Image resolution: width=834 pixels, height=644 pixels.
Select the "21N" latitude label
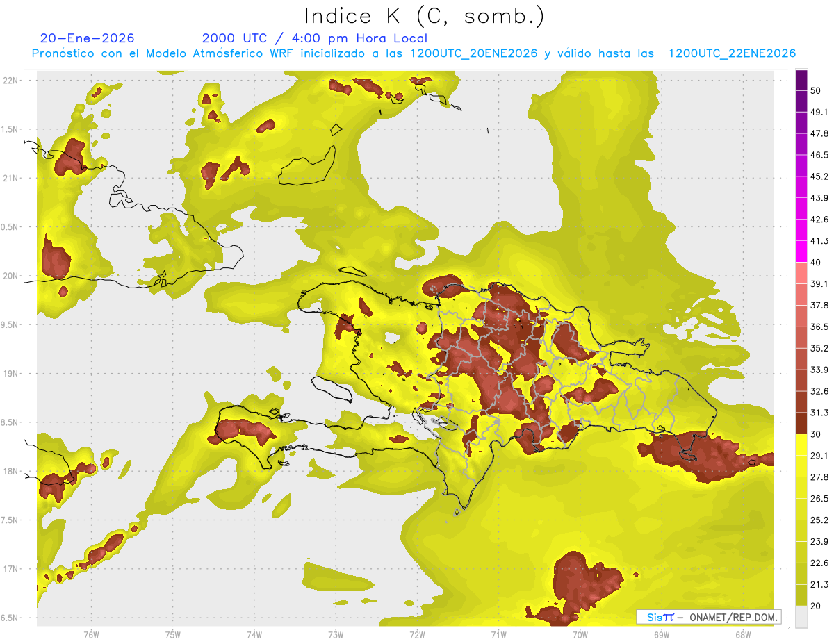(x=10, y=178)
